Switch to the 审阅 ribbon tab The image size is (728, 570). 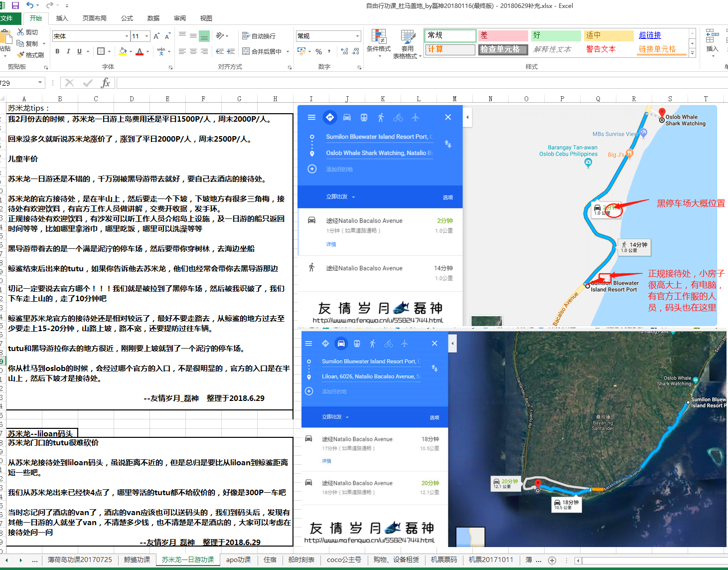180,18
